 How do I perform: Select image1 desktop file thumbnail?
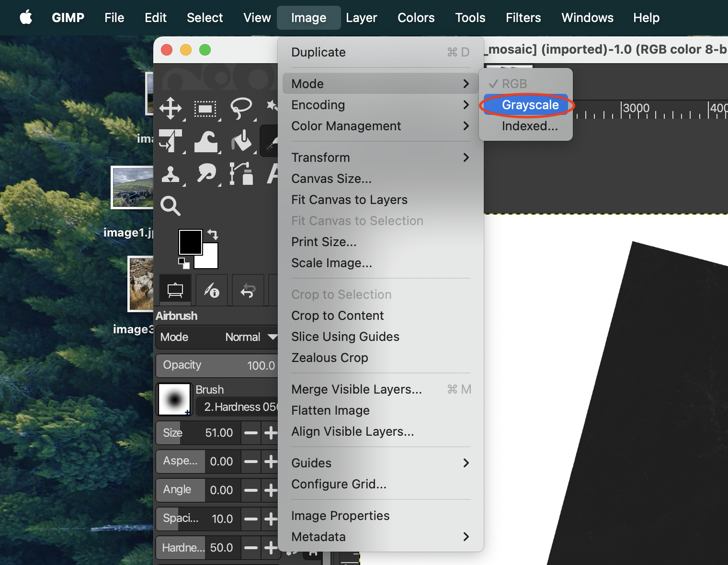(133, 187)
